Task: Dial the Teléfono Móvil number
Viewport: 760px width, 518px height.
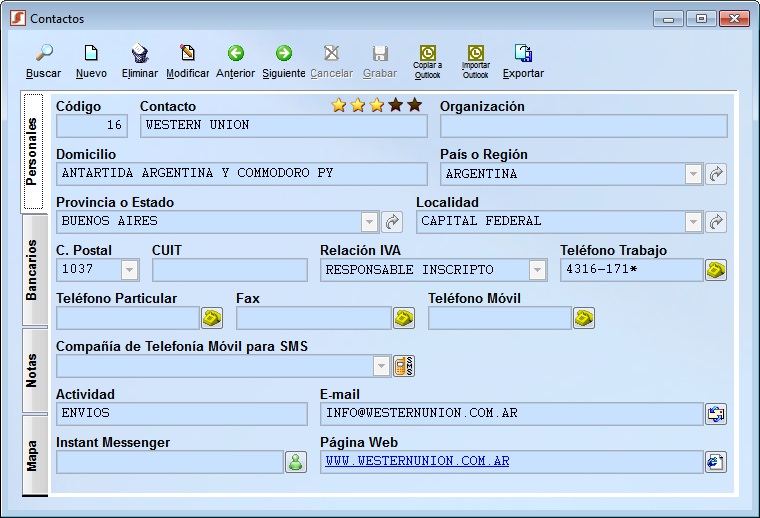Action: (584, 318)
